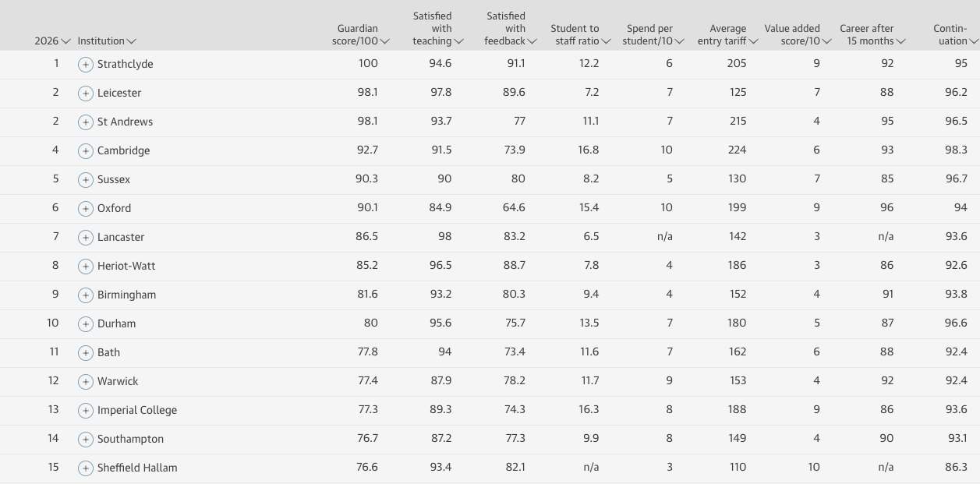Click the Southampton institution name
The width and height of the screenshot is (980, 484).
tap(130, 439)
